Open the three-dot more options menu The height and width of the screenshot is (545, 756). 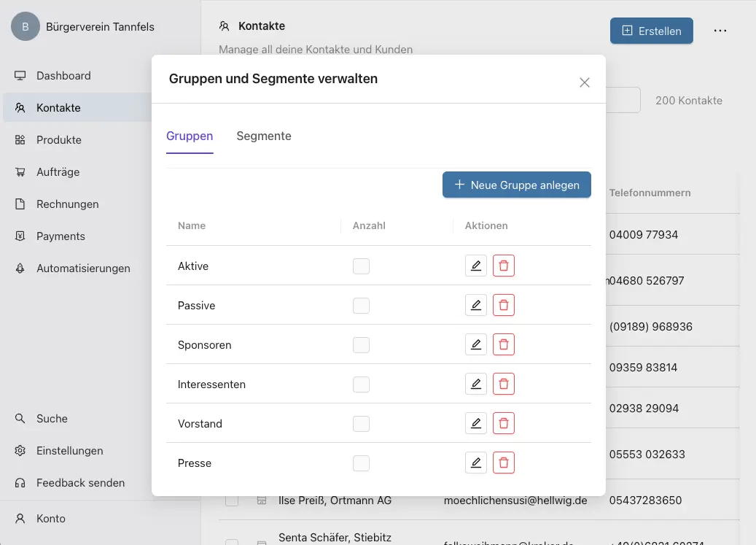(720, 31)
